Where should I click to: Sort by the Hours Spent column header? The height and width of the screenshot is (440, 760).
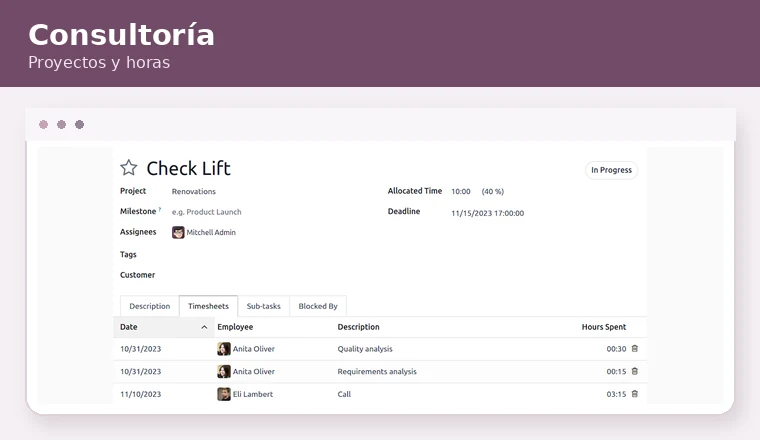click(x=604, y=327)
